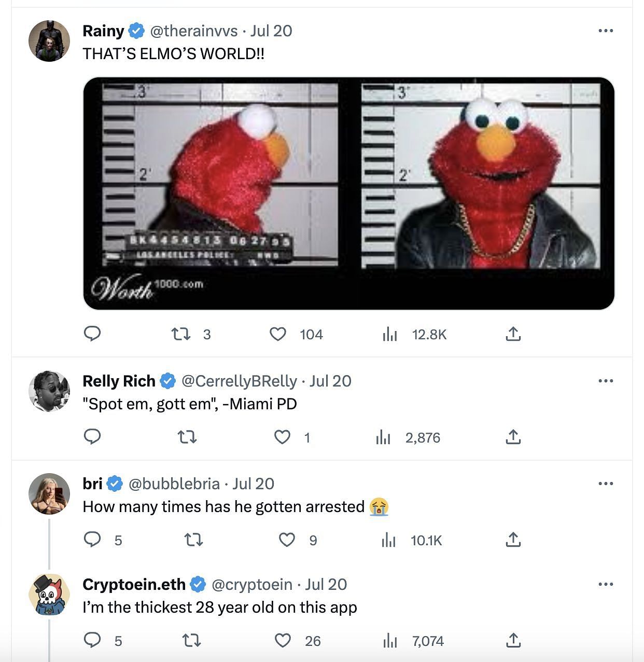The width and height of the screenshot is (644, 662).
Task: Open more options for Rainy's tweet
Action: click(x=606, y=31)
